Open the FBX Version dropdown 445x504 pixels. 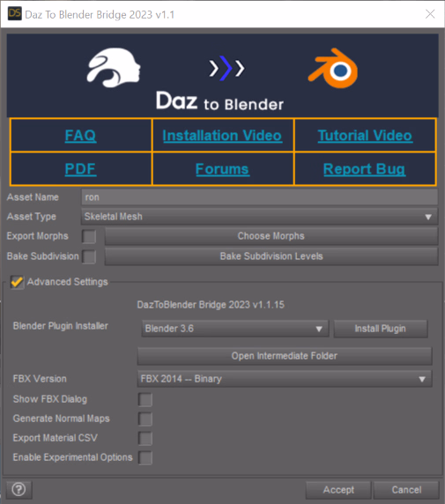click(285, 379)
